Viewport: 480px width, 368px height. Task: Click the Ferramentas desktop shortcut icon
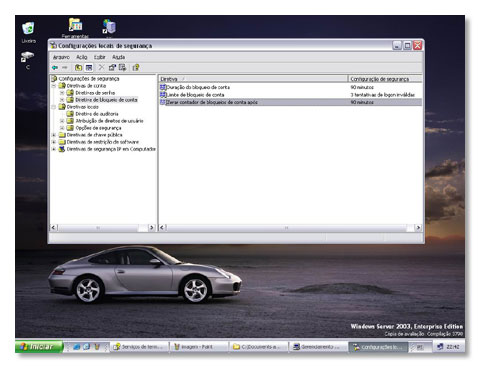click(x=75, y=25)
